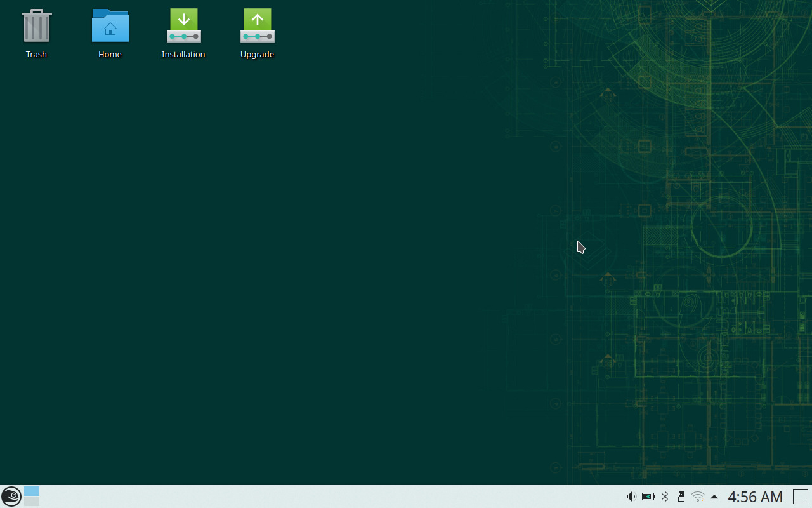This screenshot has width=812, height=508.
Task: Select the "Trash" text label
Action: (x=36, y=55)
